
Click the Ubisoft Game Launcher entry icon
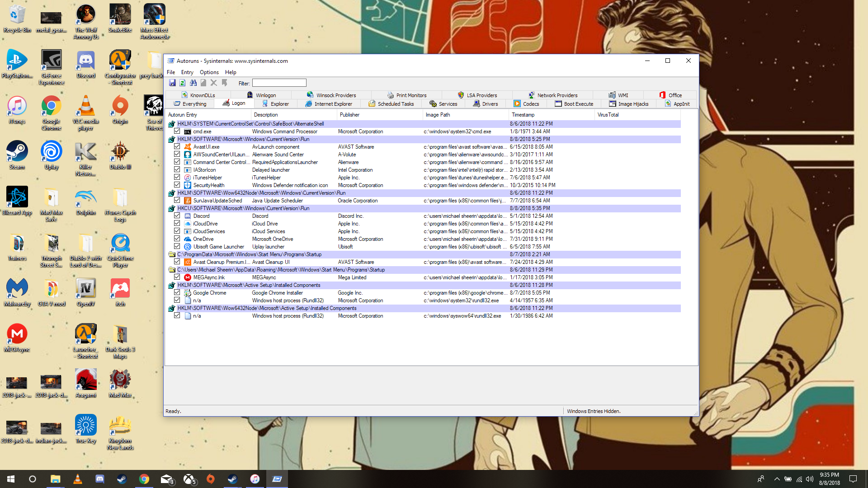(188, 247)
